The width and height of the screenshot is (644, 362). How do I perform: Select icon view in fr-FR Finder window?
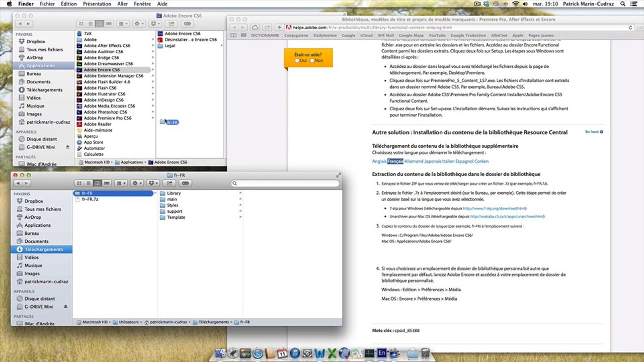(x=79, y=183)
